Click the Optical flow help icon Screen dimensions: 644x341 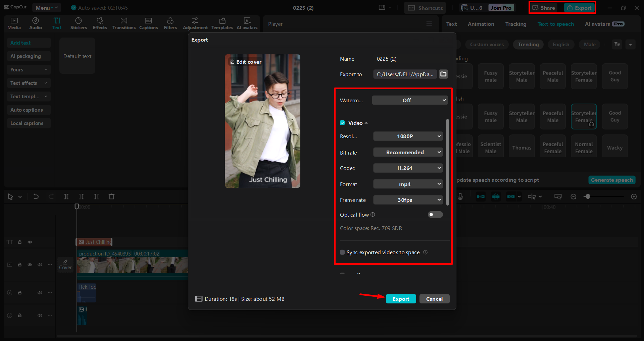tap(373, 215)
